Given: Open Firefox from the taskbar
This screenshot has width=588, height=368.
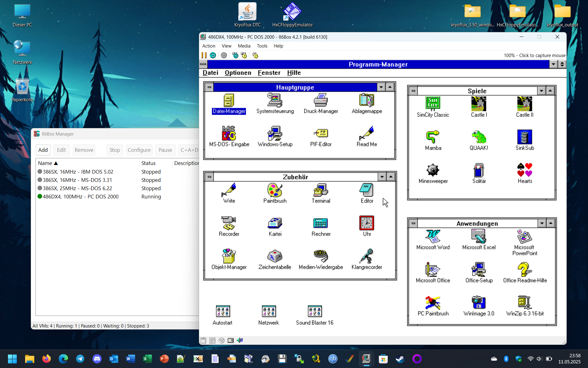Looking at the screenshot, I should [47, 358].
